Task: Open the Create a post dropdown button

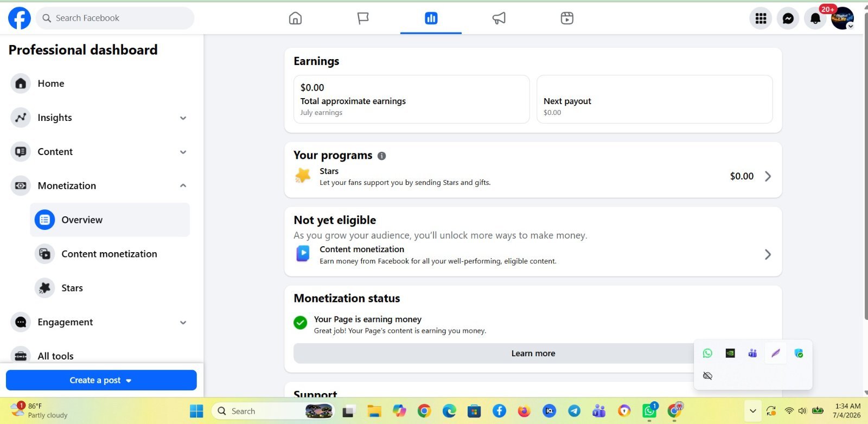Action: [101, 380]
